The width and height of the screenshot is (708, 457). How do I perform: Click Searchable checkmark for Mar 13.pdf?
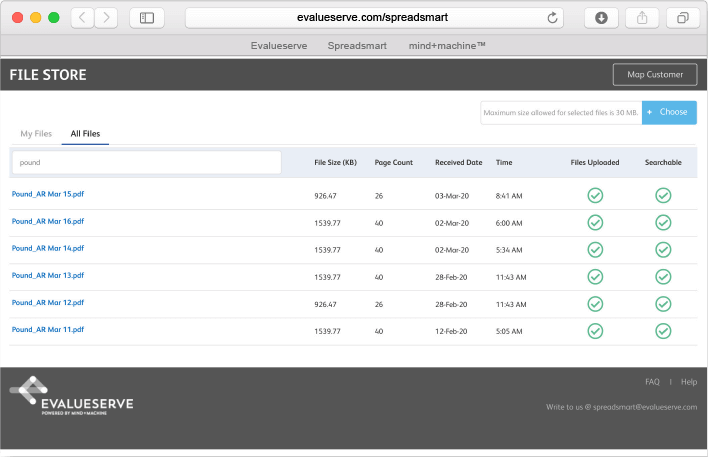663,277
